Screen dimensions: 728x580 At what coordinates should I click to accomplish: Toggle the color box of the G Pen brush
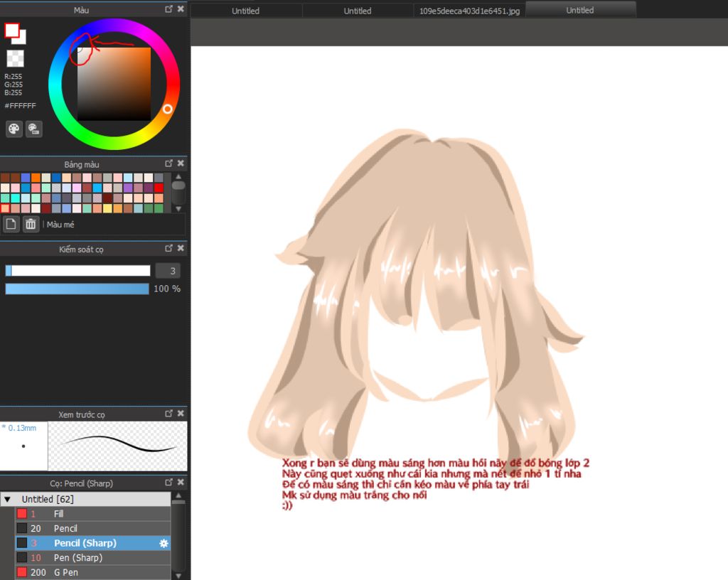tap(22, 572)
